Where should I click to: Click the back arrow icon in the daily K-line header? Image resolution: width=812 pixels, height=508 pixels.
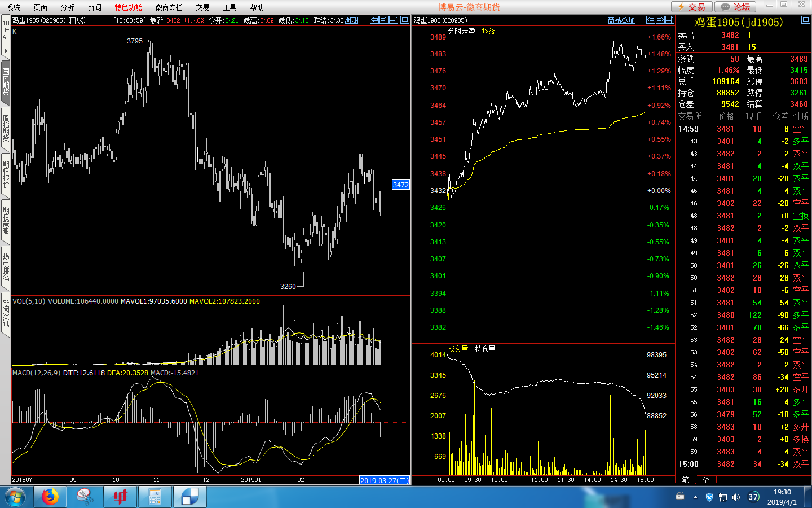coord(374,20)
